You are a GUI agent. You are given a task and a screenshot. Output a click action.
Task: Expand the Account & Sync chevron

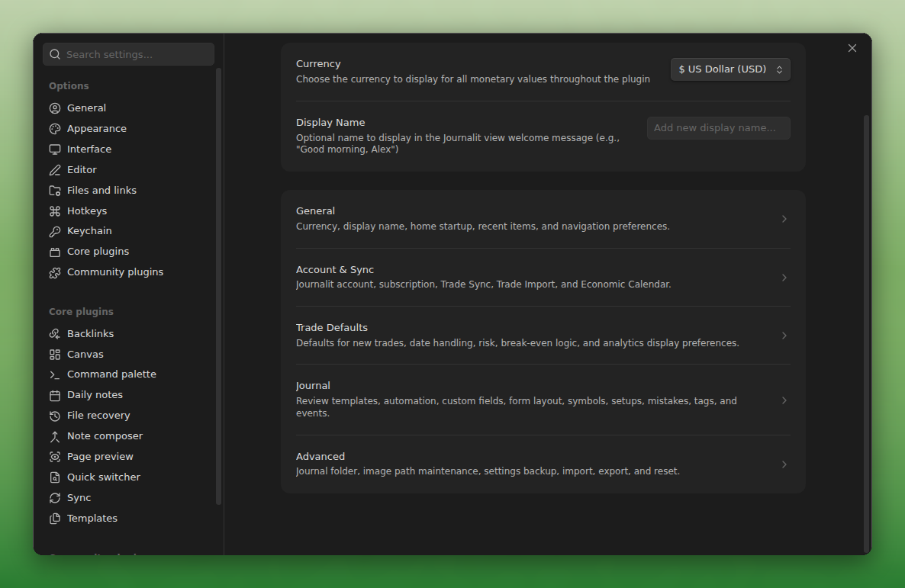(x=784, y=278)
